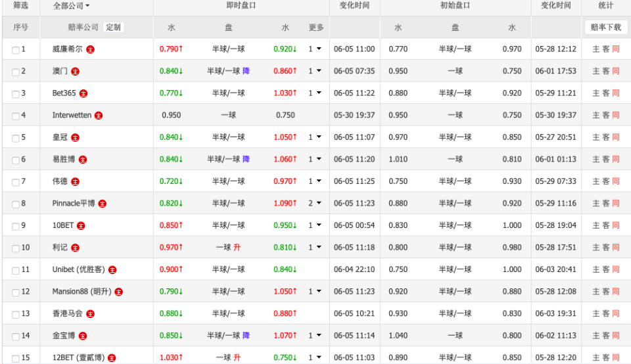Screen dimensions: 631x364
Task: Click company name Unibet (优胜客)
Action: click(78, 269)
